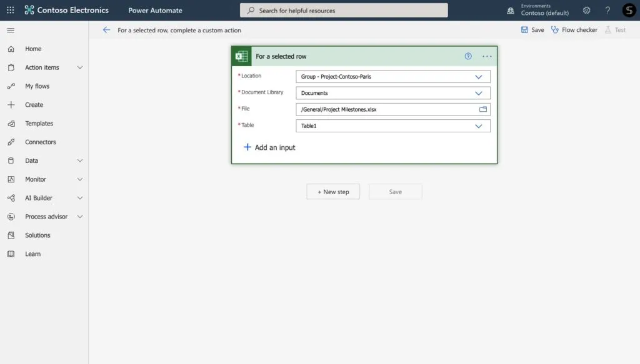
Task: Click the Connectors plug icon
Action: [11, 142]
